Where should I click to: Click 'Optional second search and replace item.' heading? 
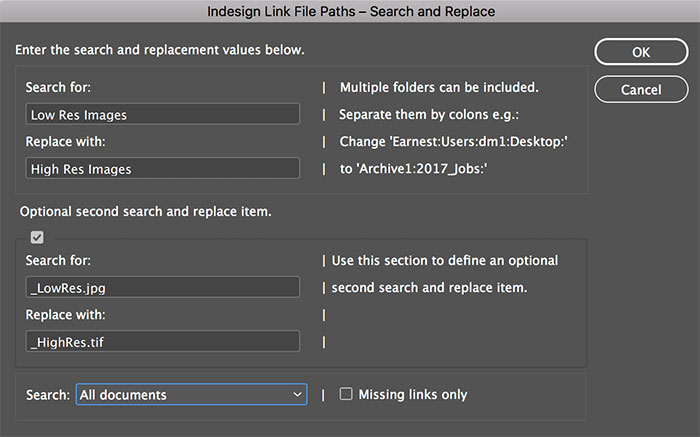click(146, 211)
